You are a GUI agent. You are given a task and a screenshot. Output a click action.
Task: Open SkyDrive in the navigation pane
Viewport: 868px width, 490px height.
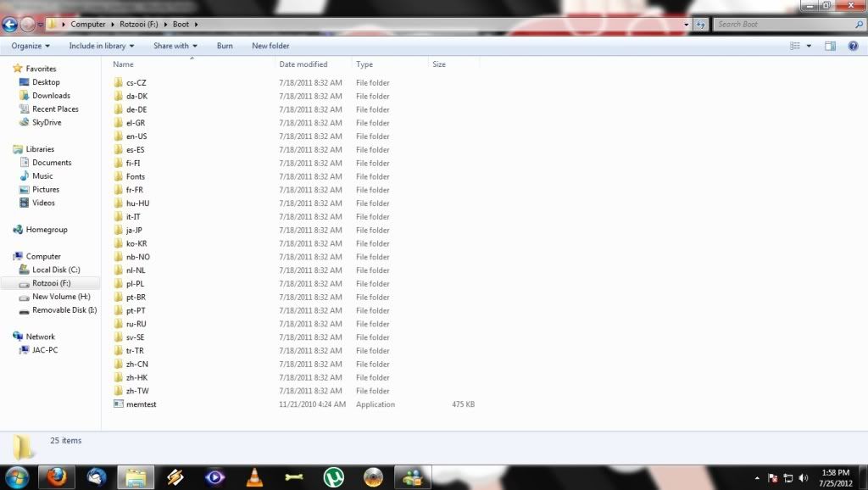[47, 122]
